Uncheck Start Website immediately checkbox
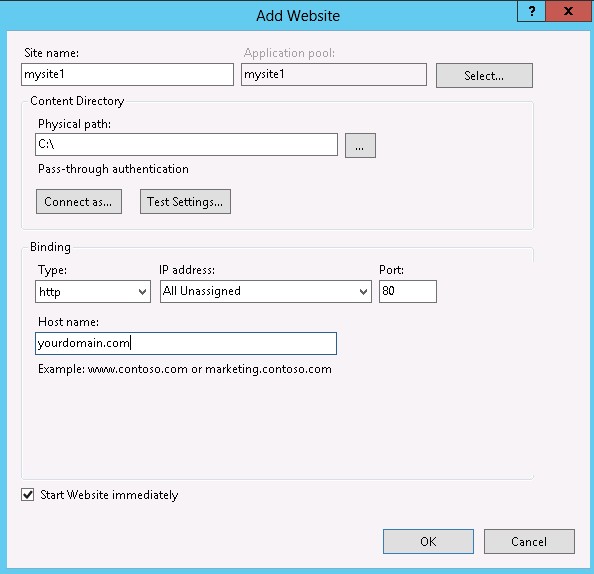Screen dimensions: 594x574 pos(28,494)
